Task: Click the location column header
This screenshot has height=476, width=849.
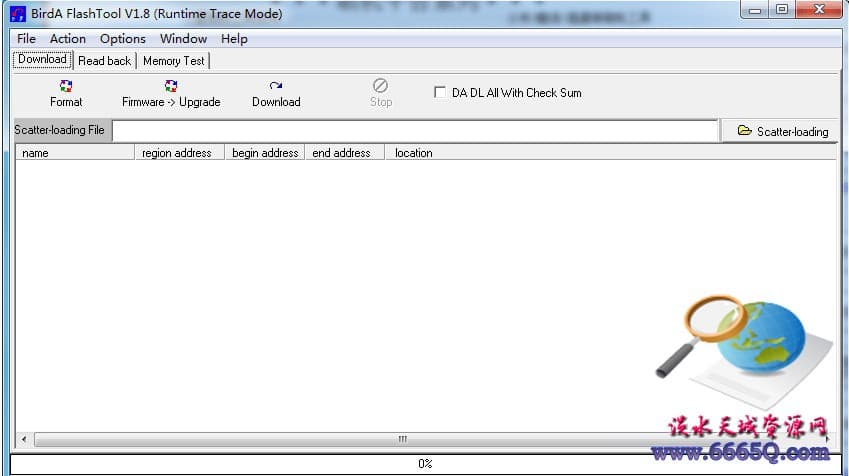Action: (x=611, y=153)
